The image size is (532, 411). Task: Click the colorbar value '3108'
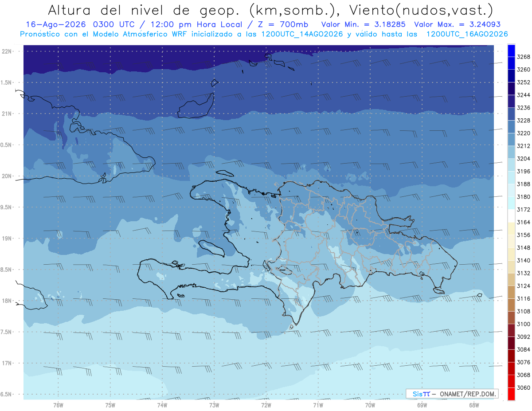tap(524, 311)
